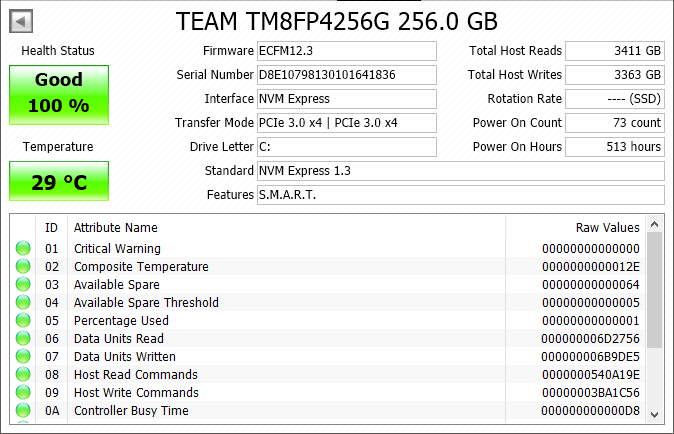Click raw value 000000000000D8

tap(590, 411)
